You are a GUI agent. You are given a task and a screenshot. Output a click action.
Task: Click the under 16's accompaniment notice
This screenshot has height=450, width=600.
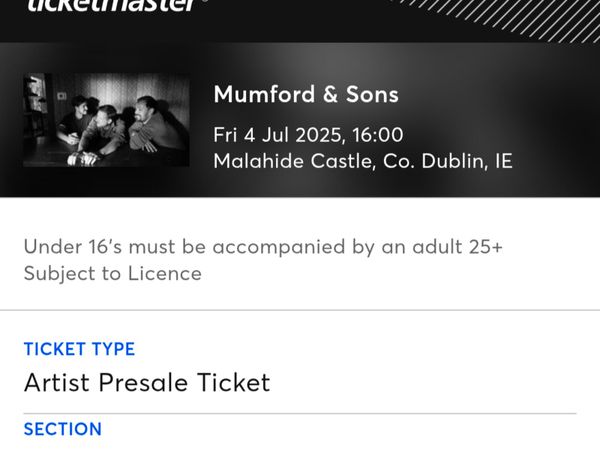[x=263, y=247]
